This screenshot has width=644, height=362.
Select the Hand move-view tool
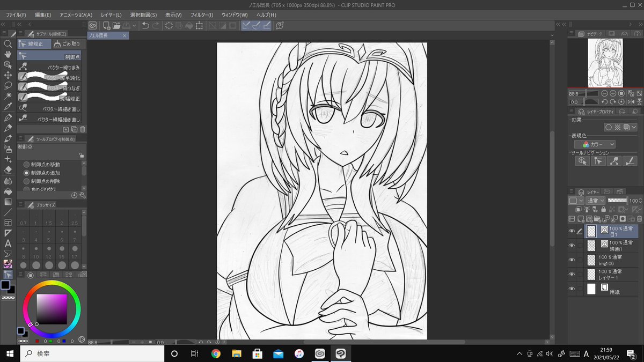8,54
